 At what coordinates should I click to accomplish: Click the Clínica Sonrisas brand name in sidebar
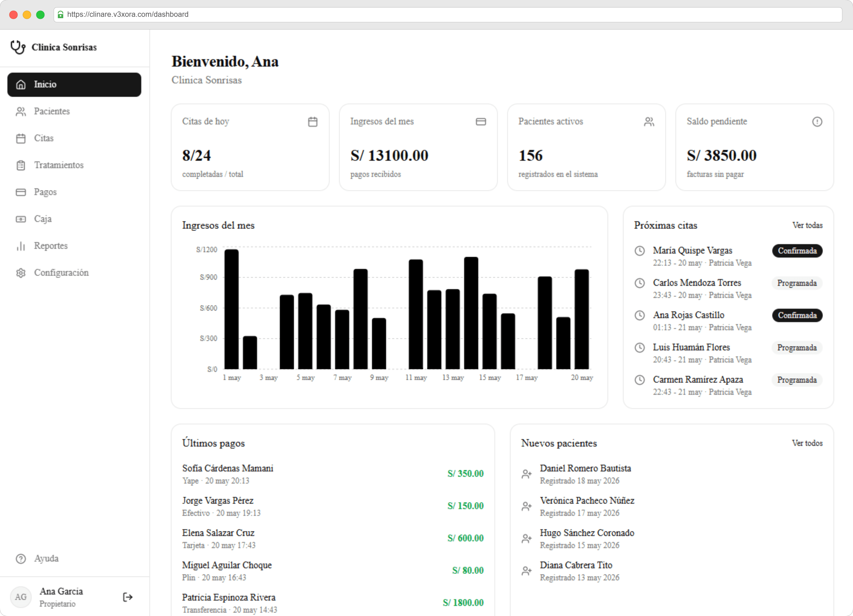pyautogui.click(x=64, y=47)
